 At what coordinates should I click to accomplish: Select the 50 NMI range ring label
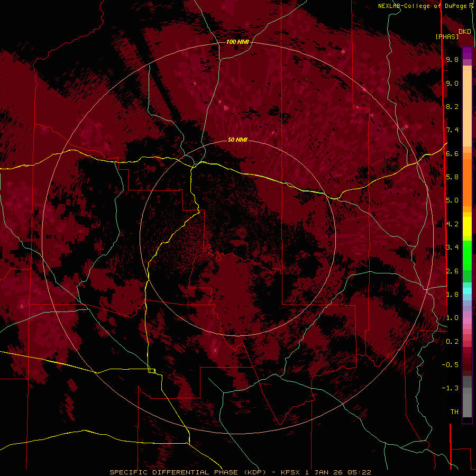[x=237, y=140]
